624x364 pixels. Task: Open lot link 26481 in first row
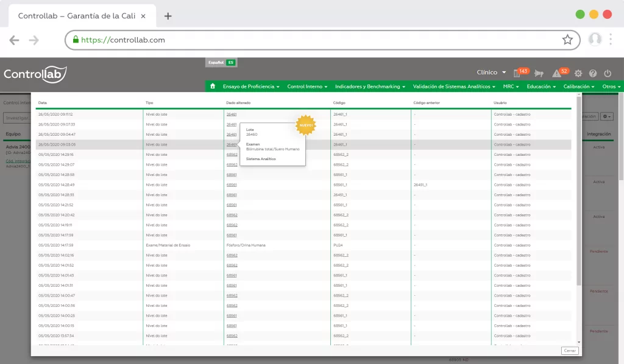[232, 114]
